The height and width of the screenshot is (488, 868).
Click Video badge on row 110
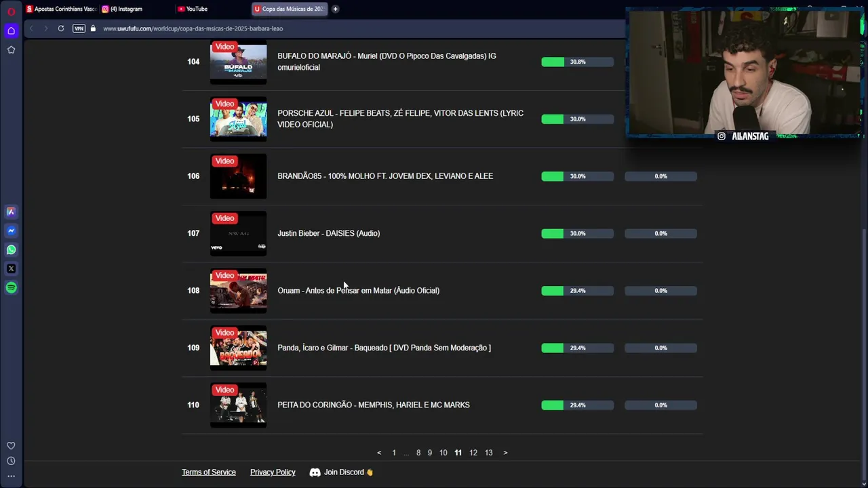(x=224, y=390)
